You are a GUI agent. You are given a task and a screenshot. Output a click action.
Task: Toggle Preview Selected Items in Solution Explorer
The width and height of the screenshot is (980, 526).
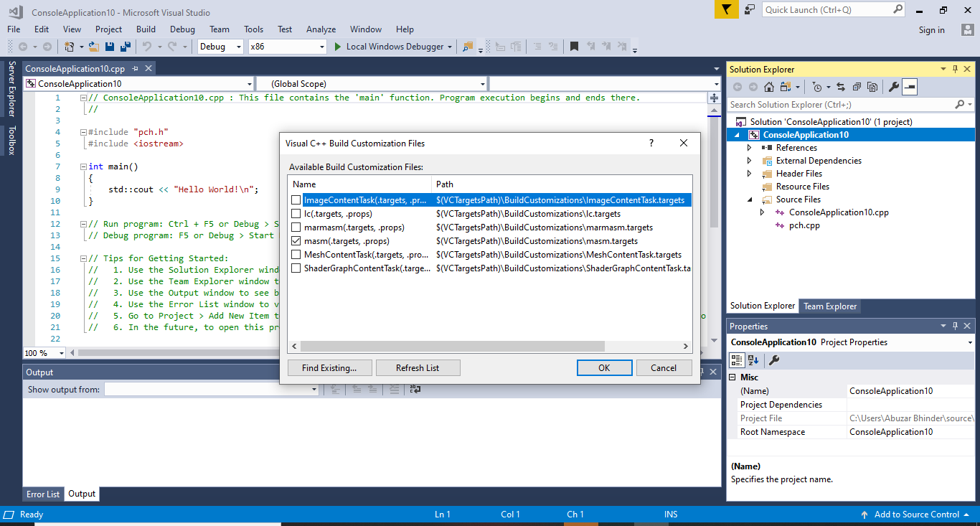coord(909,87)
